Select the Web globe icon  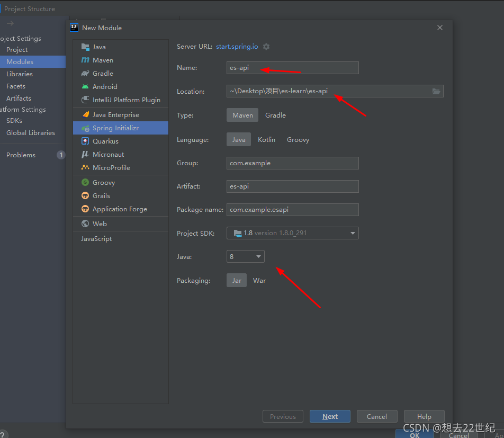tap(85, 224)
